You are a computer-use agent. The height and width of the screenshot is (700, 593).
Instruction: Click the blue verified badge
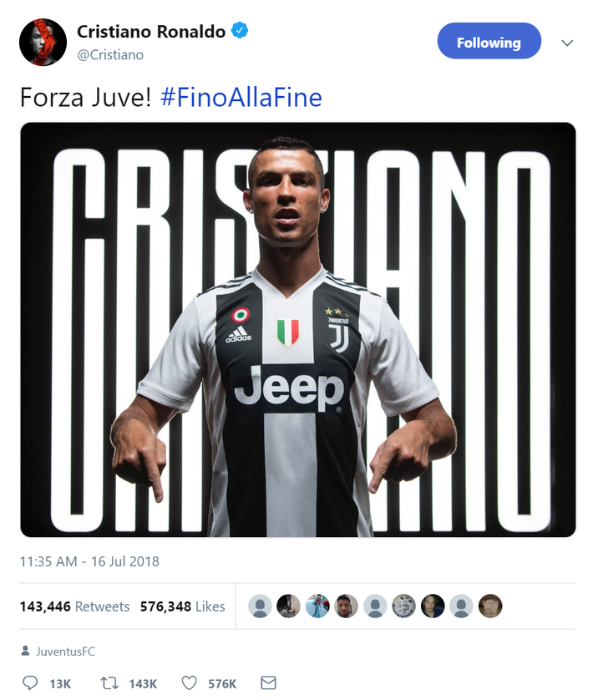(240, 32)
